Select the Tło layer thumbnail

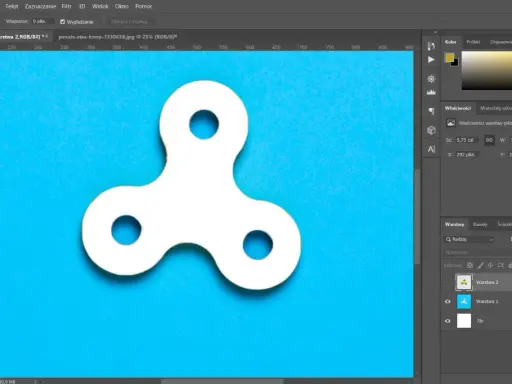[x=464, y=321]
